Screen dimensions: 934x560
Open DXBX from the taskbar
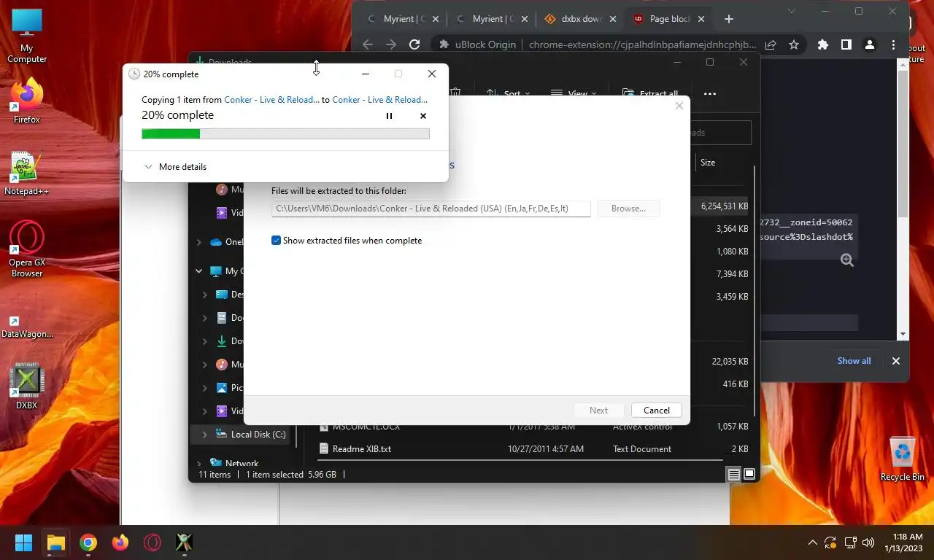coord(185,542)
